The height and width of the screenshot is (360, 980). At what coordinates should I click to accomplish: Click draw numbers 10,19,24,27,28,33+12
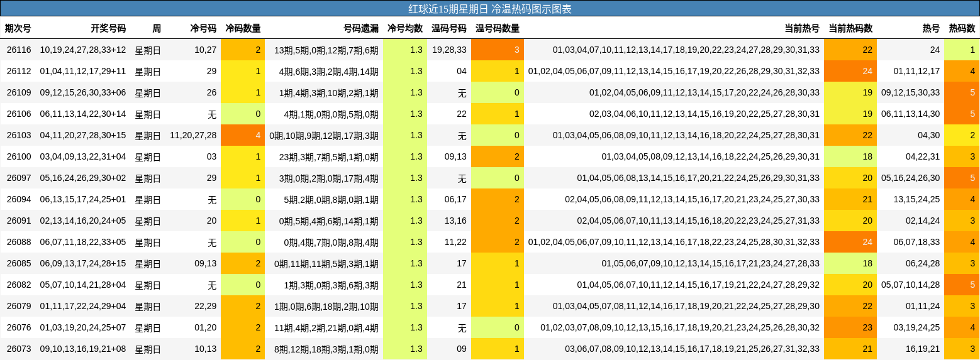[83, 50]
